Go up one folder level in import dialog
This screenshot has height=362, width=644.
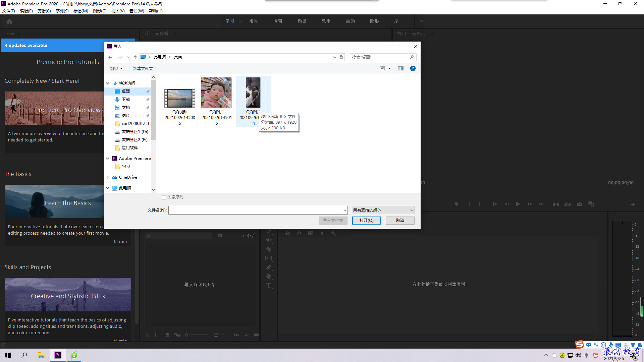(x=135, y=57)
